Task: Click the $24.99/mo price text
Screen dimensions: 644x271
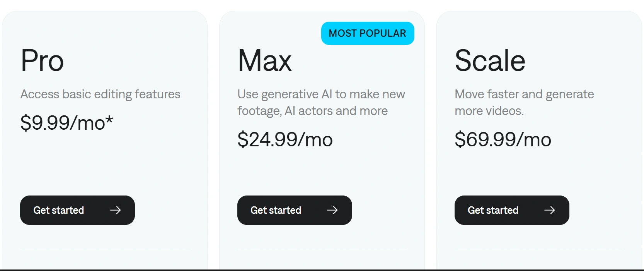Action: [x=285, y=139]
